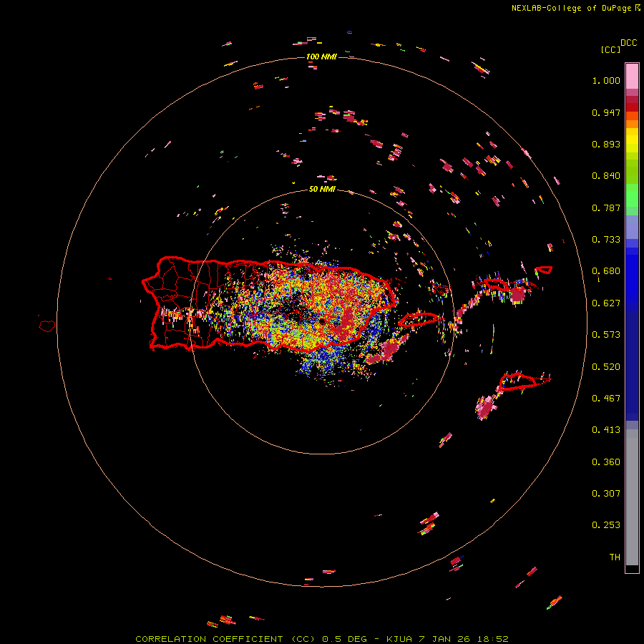This screenshot has height=644, width=644.
Task: Click the 0.520 scale value
Action: pyautogui.click(x=606, y=367)
